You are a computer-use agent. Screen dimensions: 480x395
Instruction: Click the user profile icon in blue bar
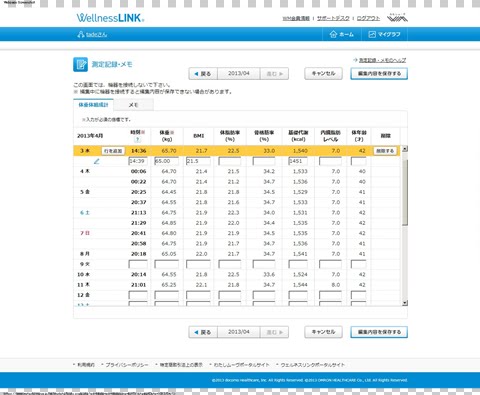(x=80, y=34)
